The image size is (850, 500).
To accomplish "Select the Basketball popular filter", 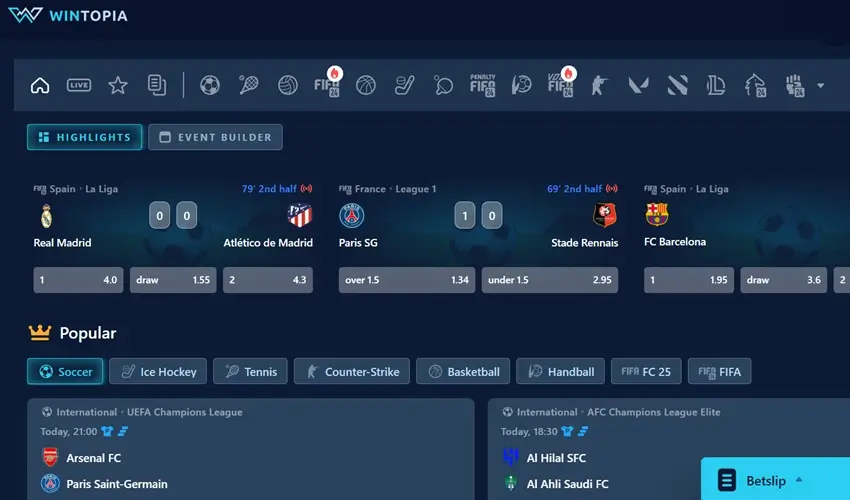I will [463, 371].
